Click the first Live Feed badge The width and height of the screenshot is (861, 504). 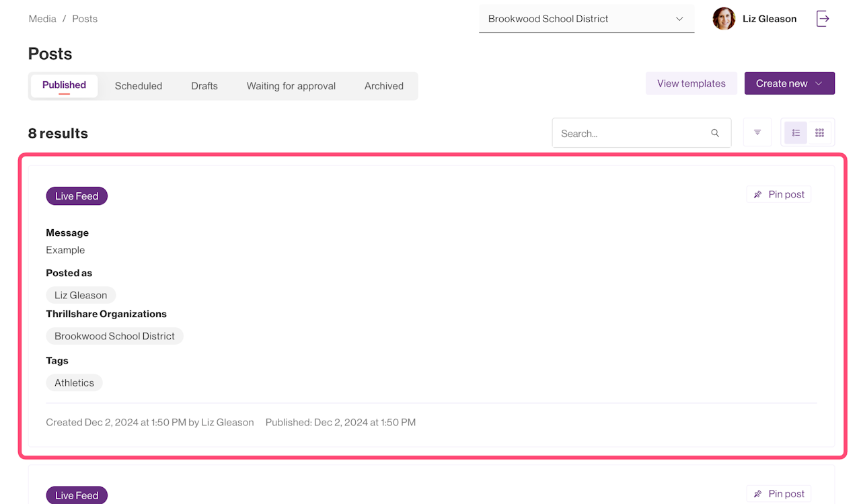coord(77,196)
